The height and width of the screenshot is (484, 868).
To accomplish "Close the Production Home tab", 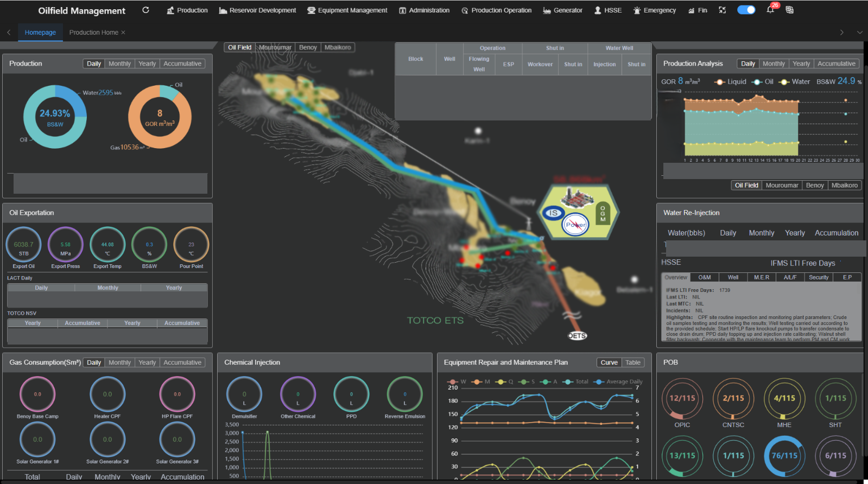I will pos(123,33).
